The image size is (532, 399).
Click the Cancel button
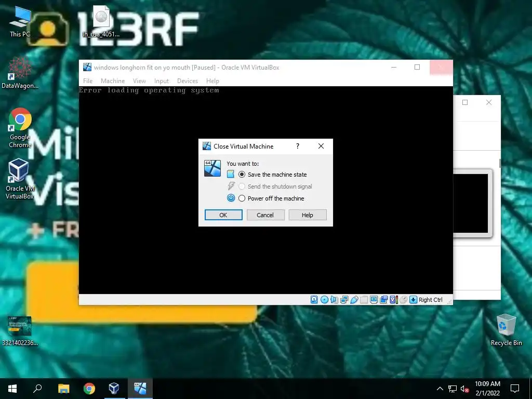tap(265, 215)
